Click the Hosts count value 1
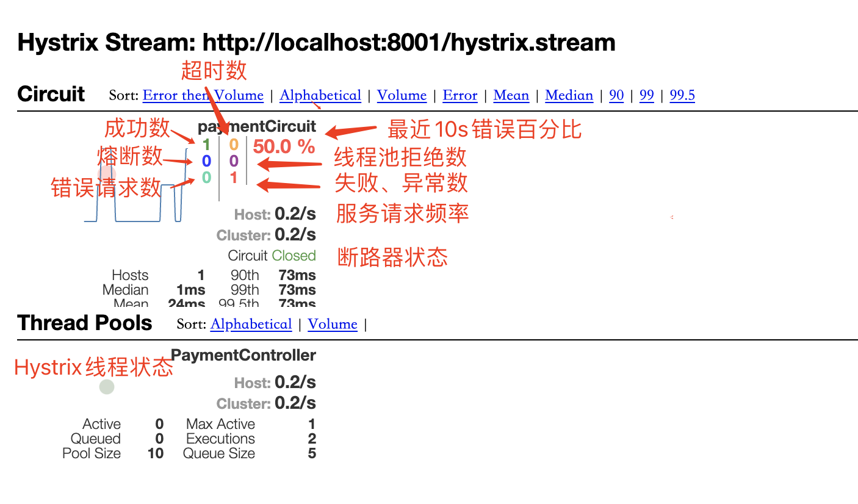The height and width of the screenshot is (504, 858). 201,275
